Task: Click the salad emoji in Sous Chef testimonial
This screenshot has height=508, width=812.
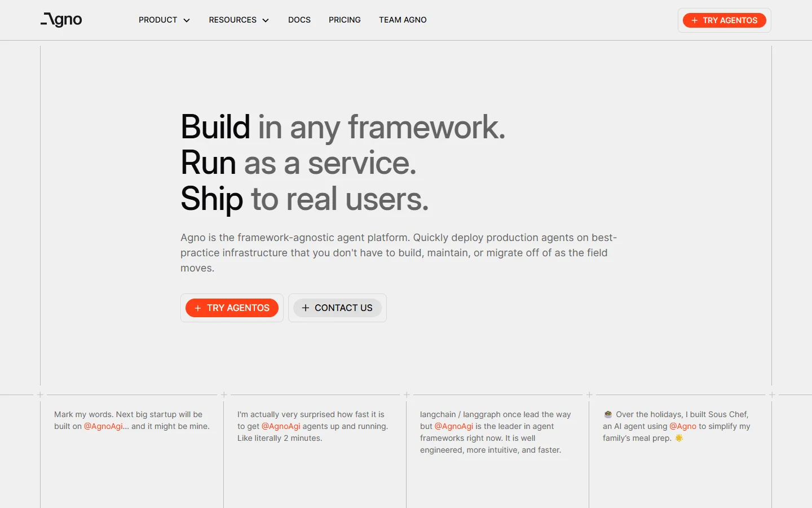Action: [608, 414]
